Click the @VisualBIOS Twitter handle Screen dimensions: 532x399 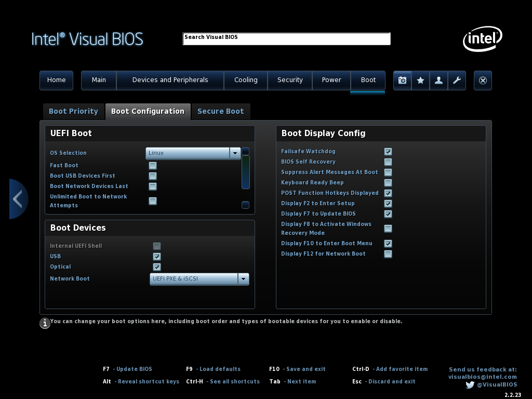pos(497,385)
